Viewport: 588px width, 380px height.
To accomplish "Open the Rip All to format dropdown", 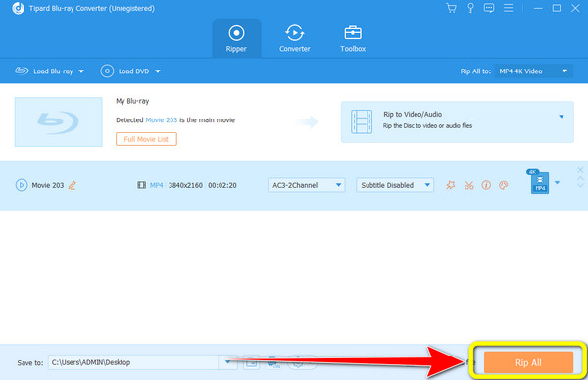I will point(534,71).
